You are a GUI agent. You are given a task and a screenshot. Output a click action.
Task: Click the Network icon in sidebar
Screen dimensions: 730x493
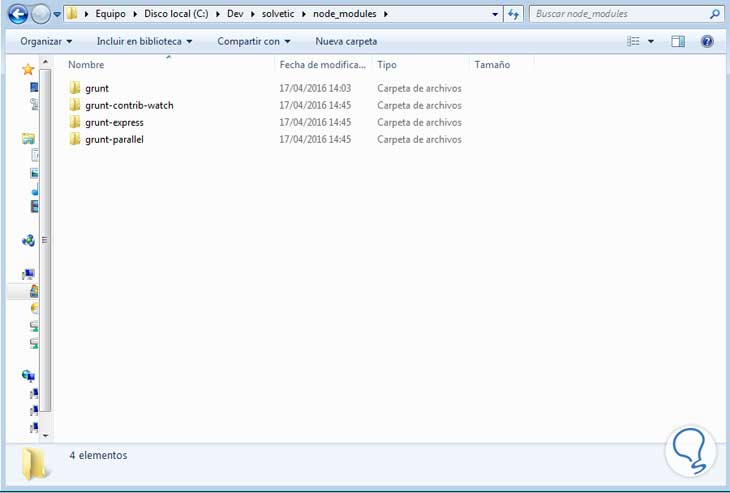click(x=28, y=375)
